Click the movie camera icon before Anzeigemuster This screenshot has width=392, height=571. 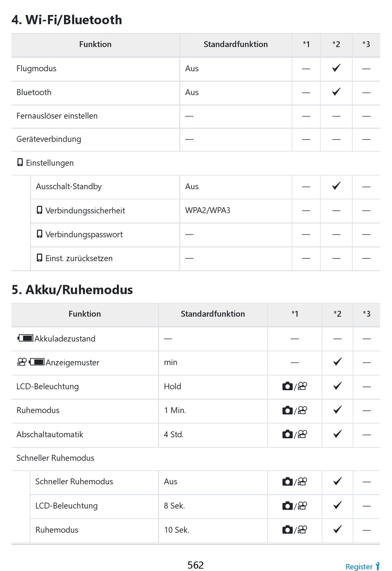22,362
